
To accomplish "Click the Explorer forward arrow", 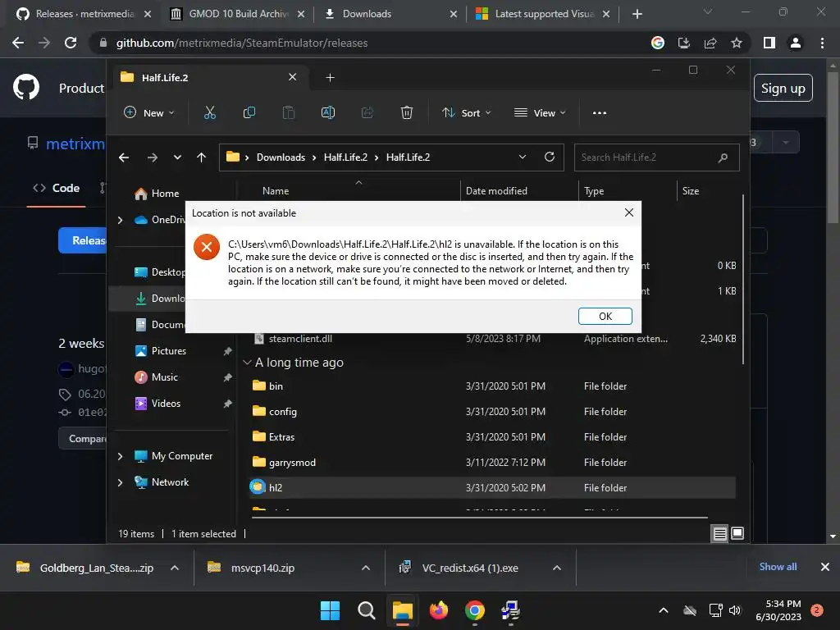I will [152, 157].
